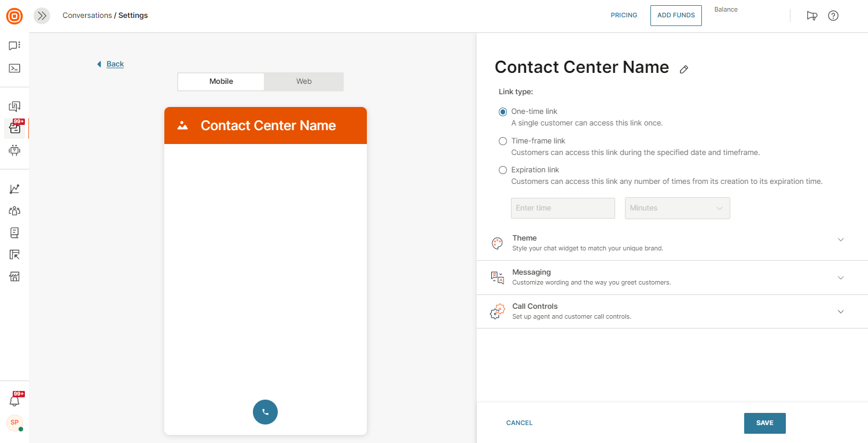Select Time-frame link radio option
The height and width of the screenshot is (443, 868).
pyautogui.click(x=503, y=141)
